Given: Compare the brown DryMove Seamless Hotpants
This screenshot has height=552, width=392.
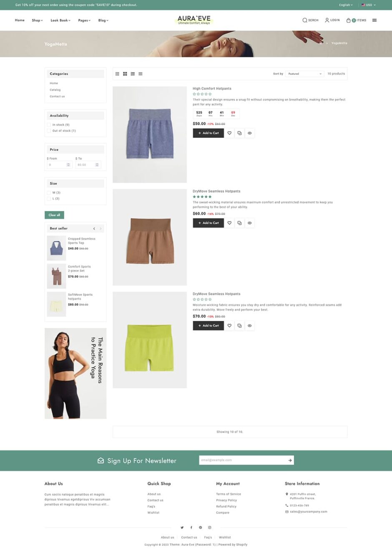Looking at the screenshot, I should [x=239, y=223].
